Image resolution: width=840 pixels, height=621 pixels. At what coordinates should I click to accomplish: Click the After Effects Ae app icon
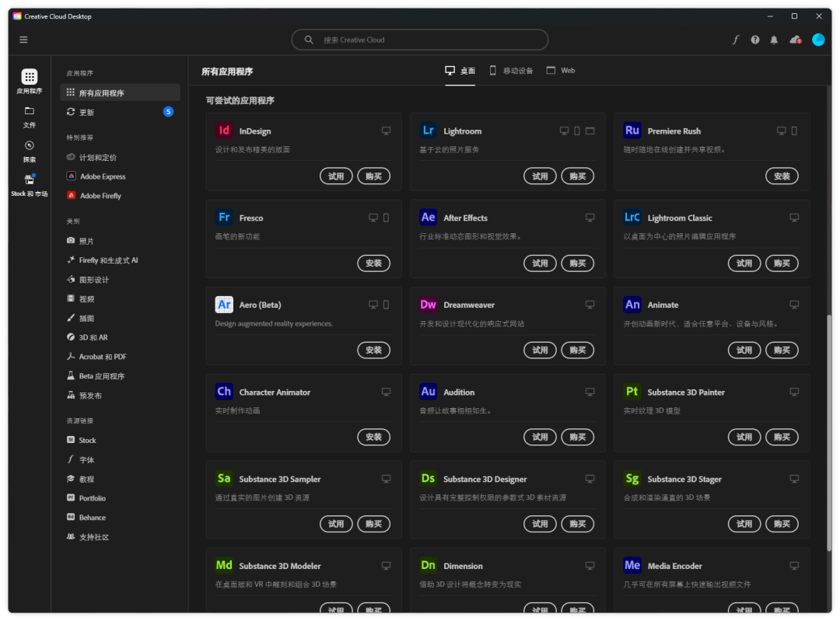[428, 218]
